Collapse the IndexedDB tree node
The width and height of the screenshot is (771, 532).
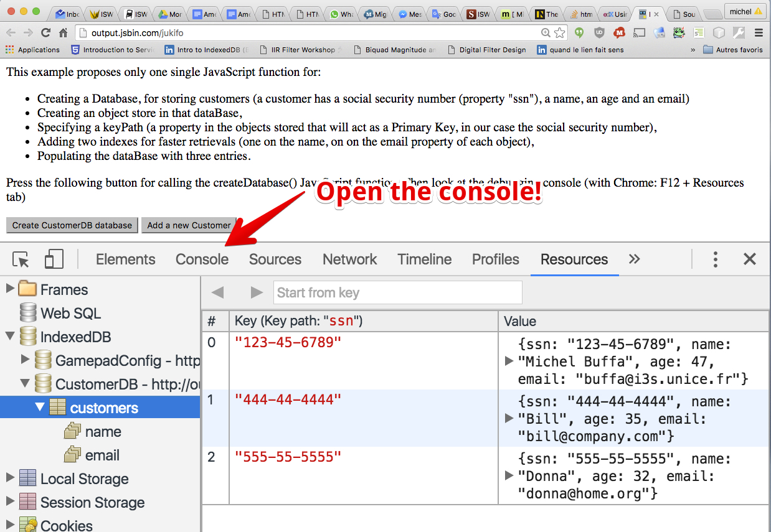[x=10, y=337]
